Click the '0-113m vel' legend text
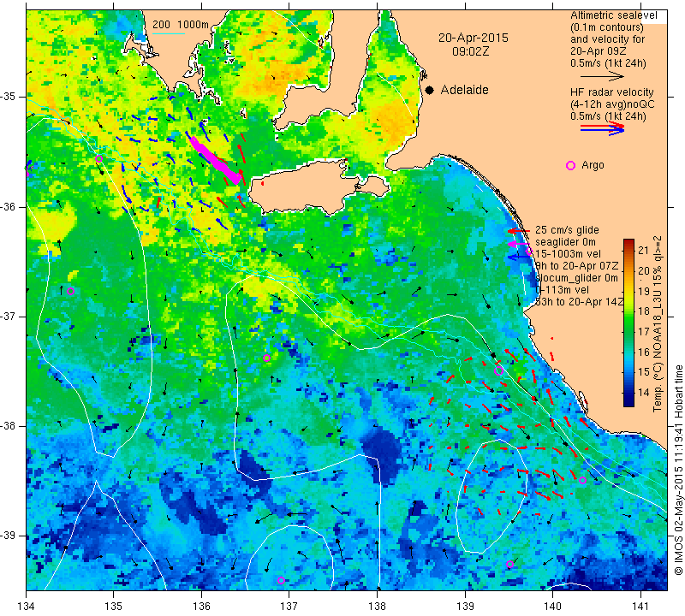The image size is (685, 616). (x=563, y=289)
